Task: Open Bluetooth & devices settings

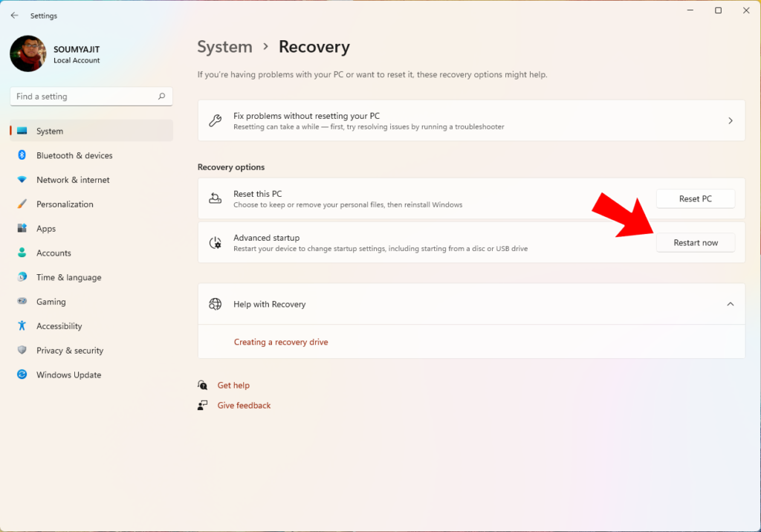Action: tap(91, 155)
